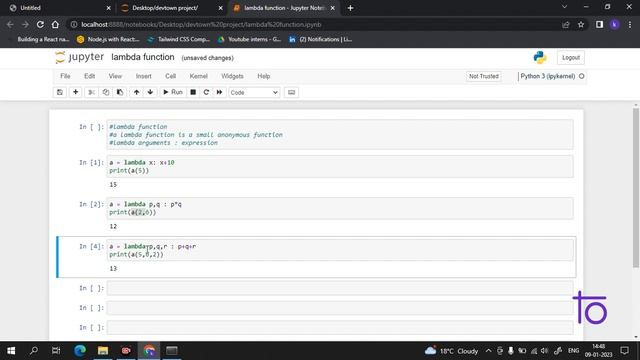Open the taskbar clock and date
Image resolution: width=640 pixels, height=360 pixels.
[598, 351]
